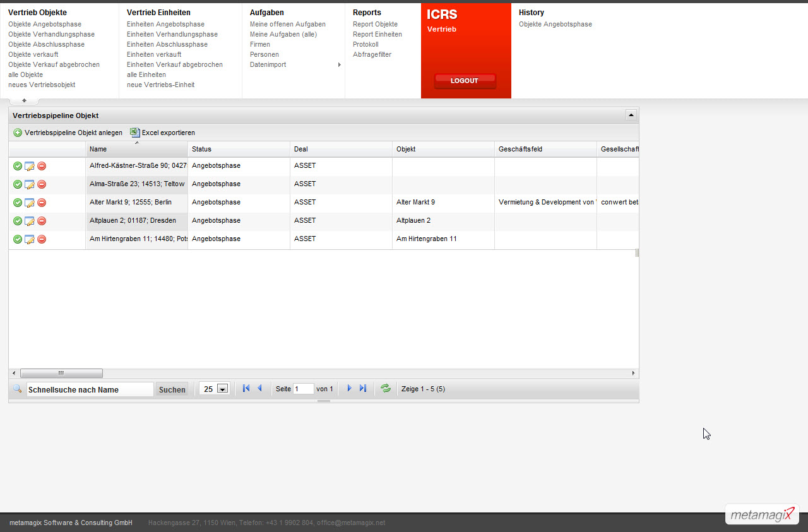Image resolution: width=808 pixels, height=532 pixels.
Task: Click Vertriebspipeline Objekt anlegen plus button
Action: click(x=68, y=133)
